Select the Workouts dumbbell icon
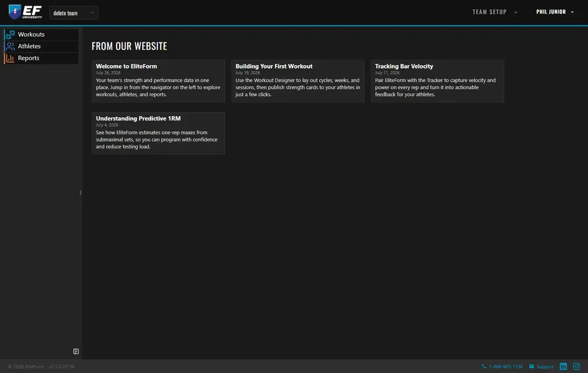Image resolution: width=588 pixels, height=373 pixels. point(10,35)
